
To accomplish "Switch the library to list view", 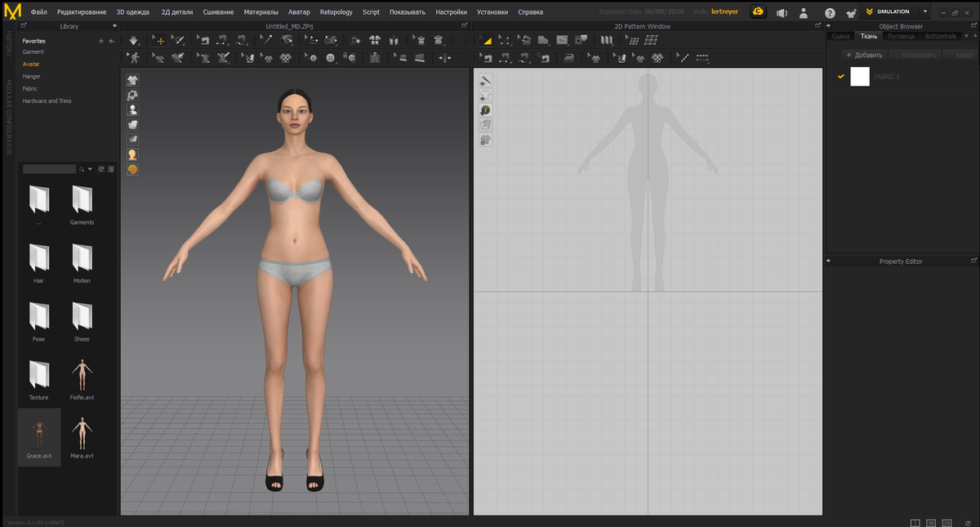I will click(110, 169).
